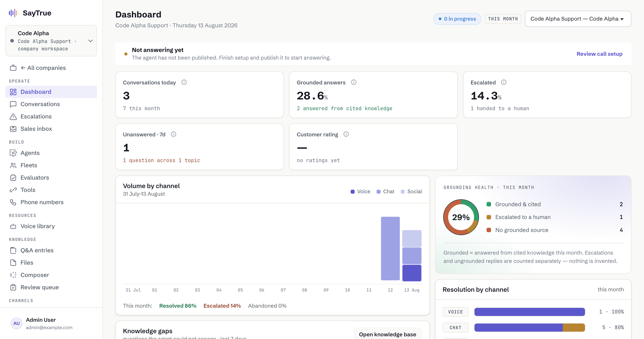Click the Escalations warning triangle icon
The width and height of the screenshot is (644, 339).
click(13, 116)
